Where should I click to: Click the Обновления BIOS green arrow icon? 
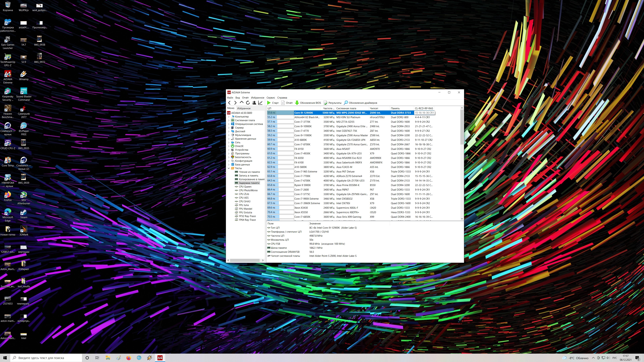pyautogui.click(x=297, y=103)
